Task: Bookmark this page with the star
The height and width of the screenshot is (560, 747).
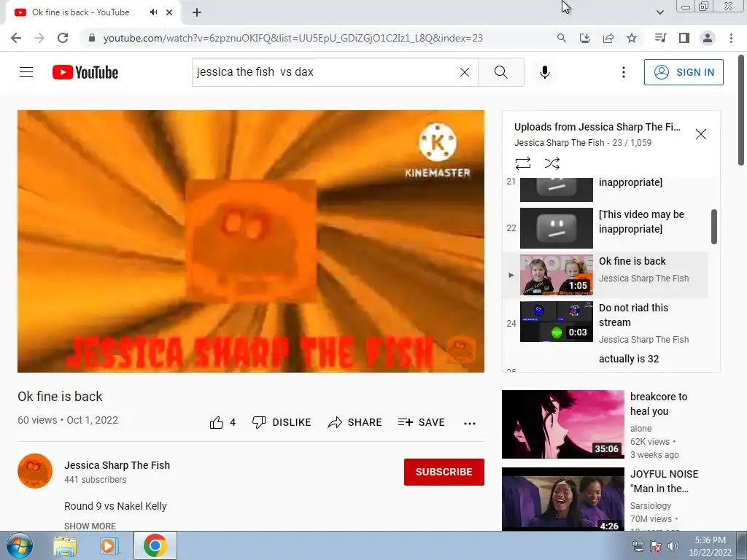Action: (632, 38)
